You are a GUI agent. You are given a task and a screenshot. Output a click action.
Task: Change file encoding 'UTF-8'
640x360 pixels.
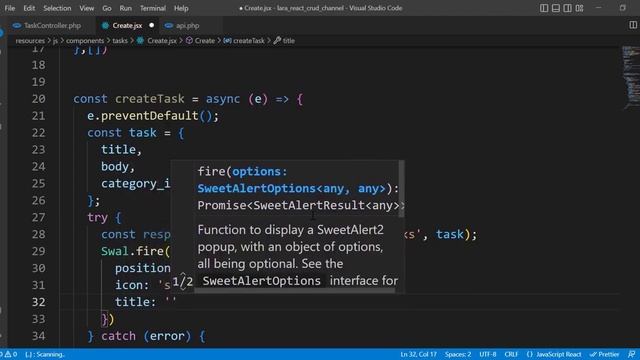click(488, 354)
